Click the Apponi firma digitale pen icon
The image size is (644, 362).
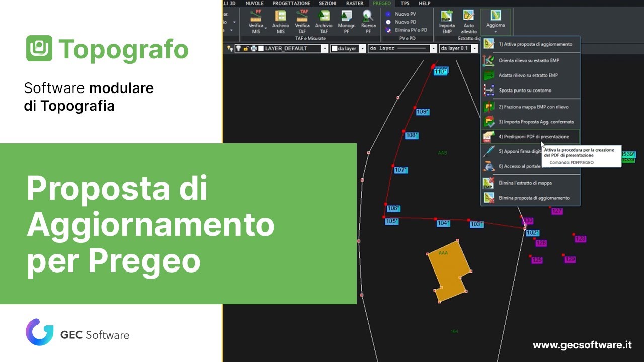point(489,151)
